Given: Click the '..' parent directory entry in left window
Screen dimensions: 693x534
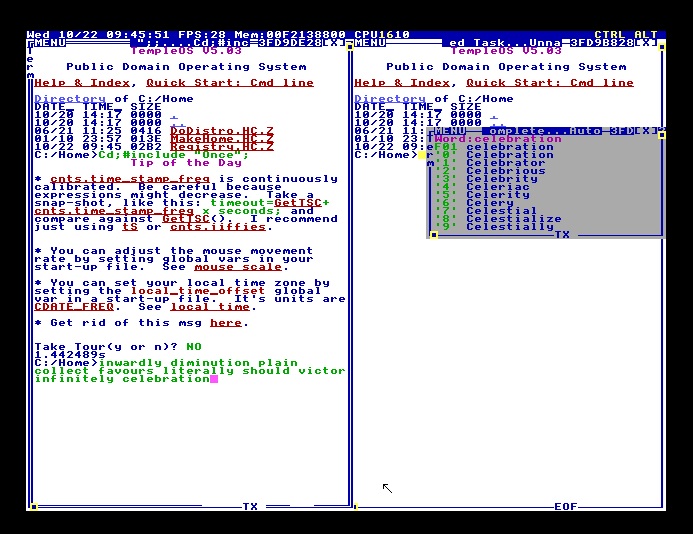Looking at the screenshot, I should pos(178,124).
